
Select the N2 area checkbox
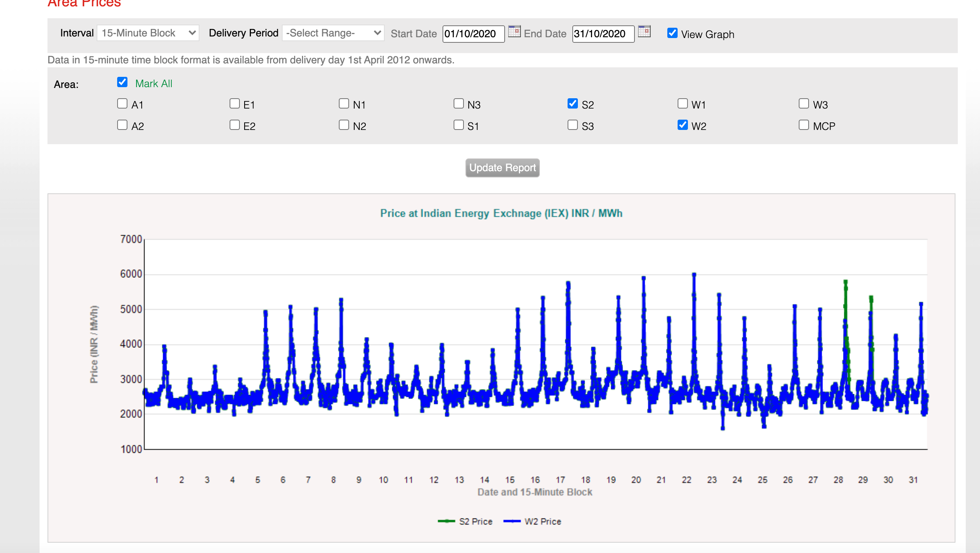[x=344, y=125]
